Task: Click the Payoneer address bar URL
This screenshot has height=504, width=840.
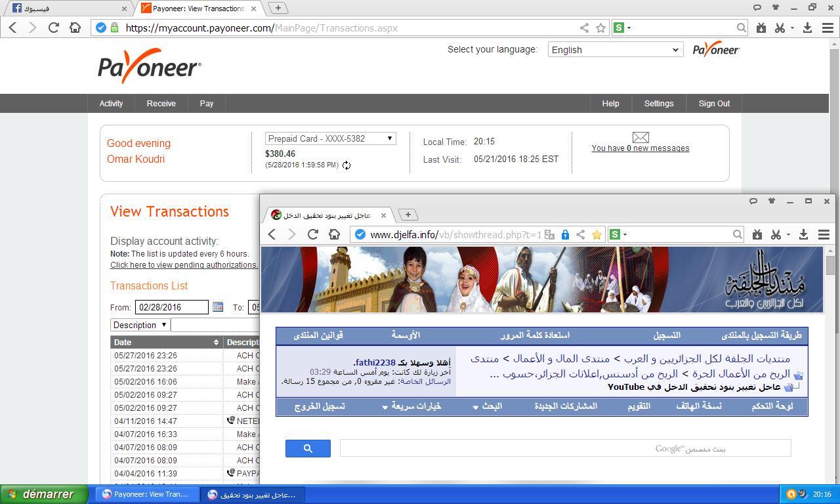Action: click(x=261, y=28)
